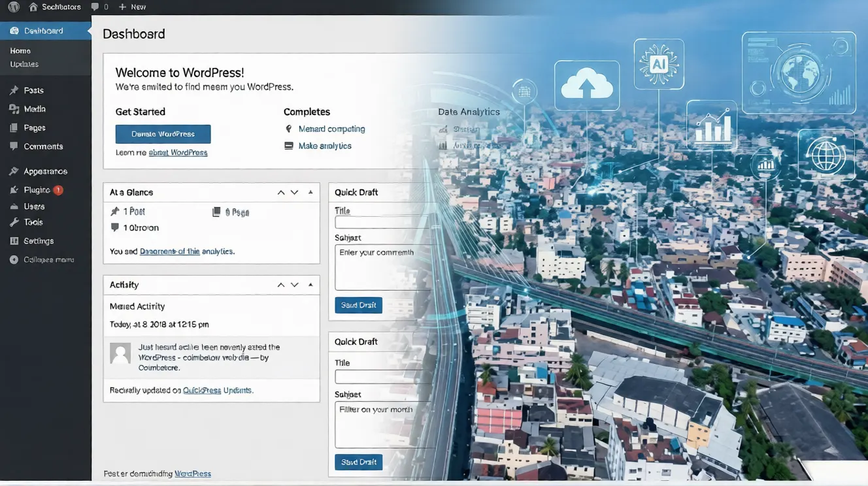Click the blue button under Get Started
868x486 pixels.
pos(163,134)
